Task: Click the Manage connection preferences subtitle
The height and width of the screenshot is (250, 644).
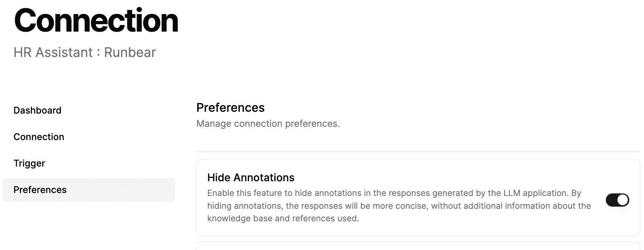Action: (268, 124)
